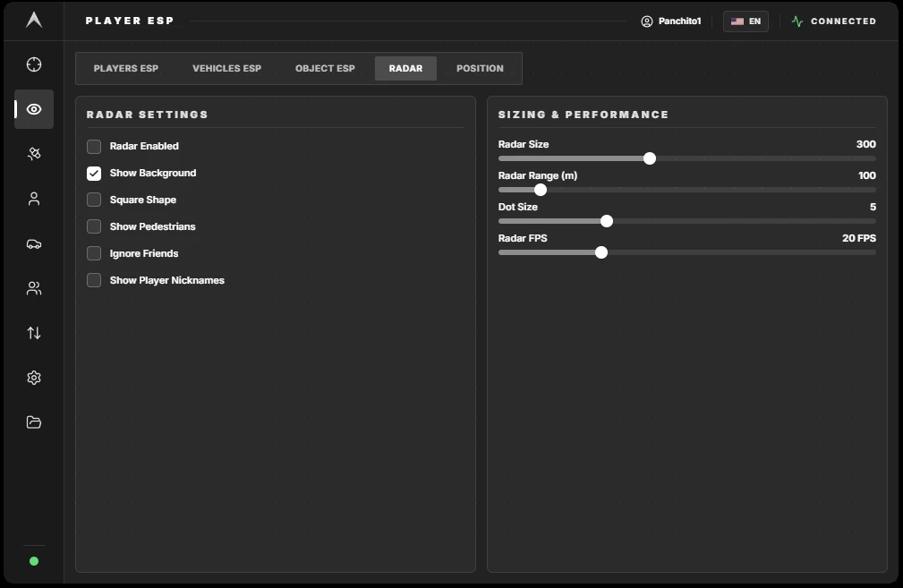903x588 pixels.
Task: Switch to the Position tab
Action: pyautogui.click(x=480, y=69)
